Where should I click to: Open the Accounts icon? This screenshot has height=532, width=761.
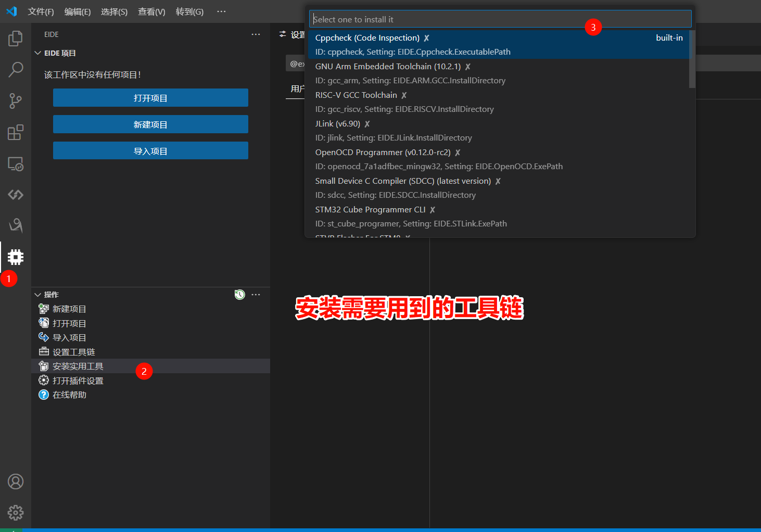point(16,482)
